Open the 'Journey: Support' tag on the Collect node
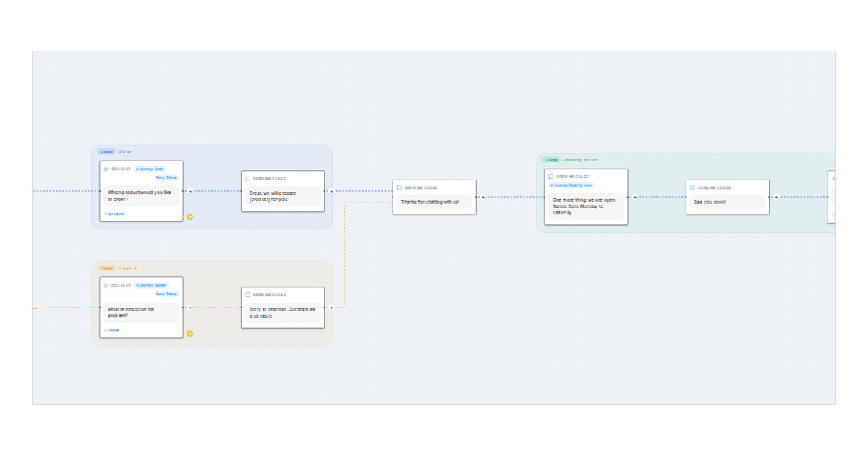This screenshot has height=456, width=868. (x=151, y=285)
